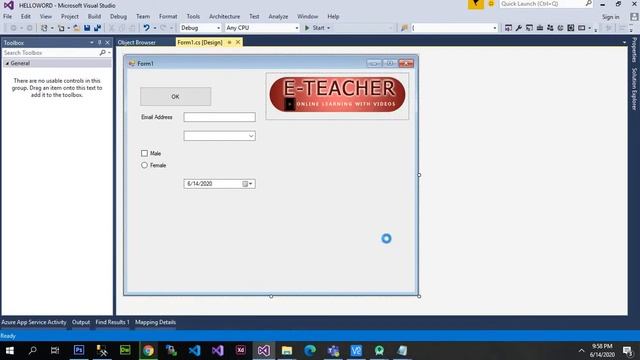
Task: Open the Windows Start menu
Action: (x=9, y=350)
